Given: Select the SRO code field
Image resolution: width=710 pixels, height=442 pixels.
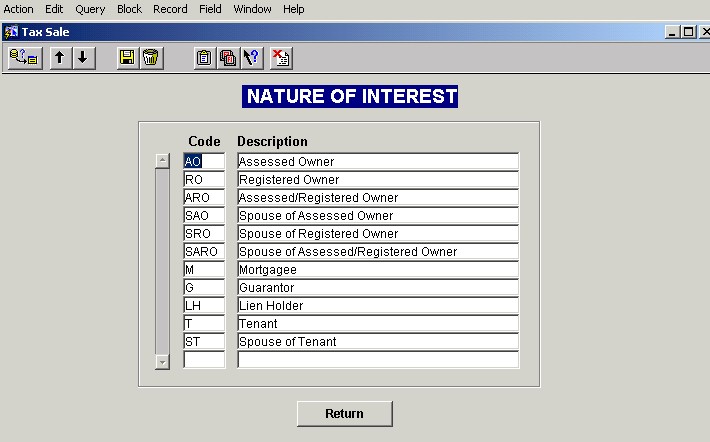Looking at the screenshot, I should [x=204, y=233].
